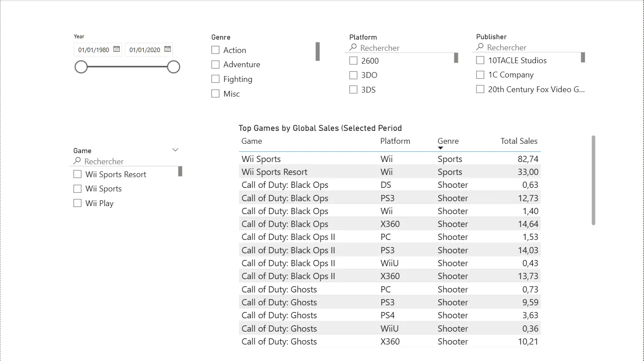Open the start date calendar picker
This screenshot has height=361, width=644.
tap(117, 49)
